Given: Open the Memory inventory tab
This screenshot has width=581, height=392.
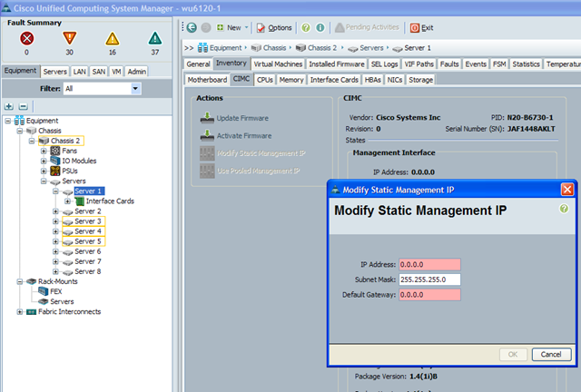Looking at the screenshot, I should 291,80.
